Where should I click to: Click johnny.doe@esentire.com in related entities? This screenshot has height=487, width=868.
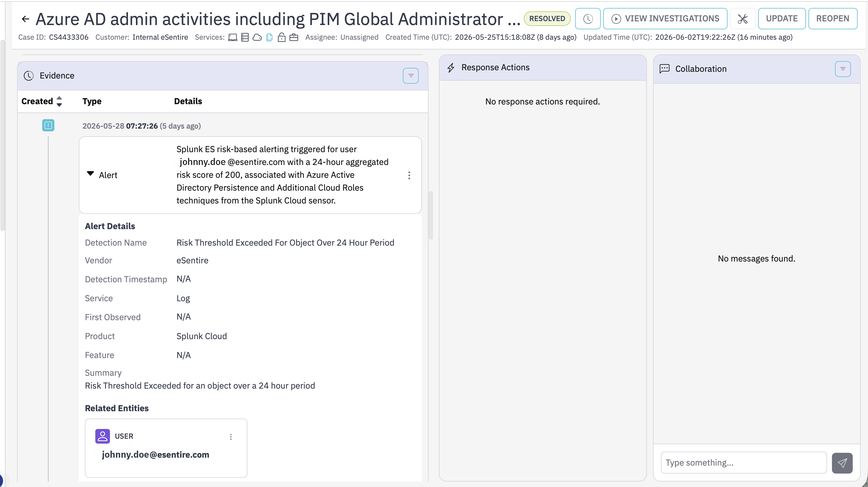click(155, 454)
